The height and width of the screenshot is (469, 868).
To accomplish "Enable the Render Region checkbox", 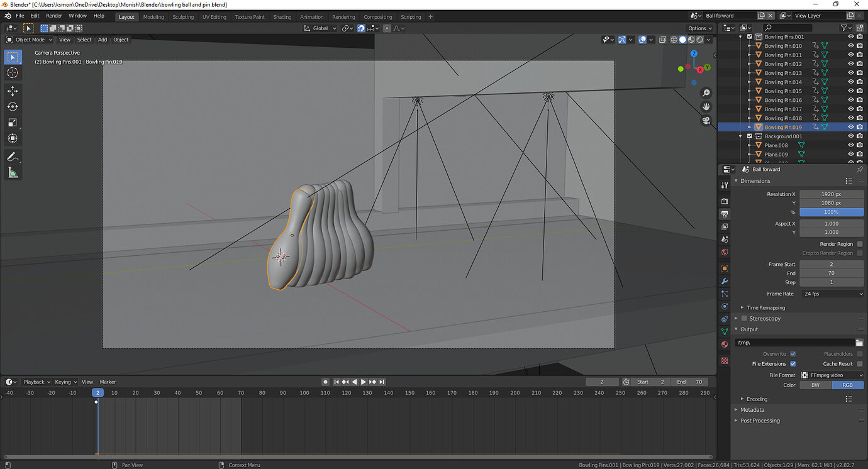I will [860, 244].
